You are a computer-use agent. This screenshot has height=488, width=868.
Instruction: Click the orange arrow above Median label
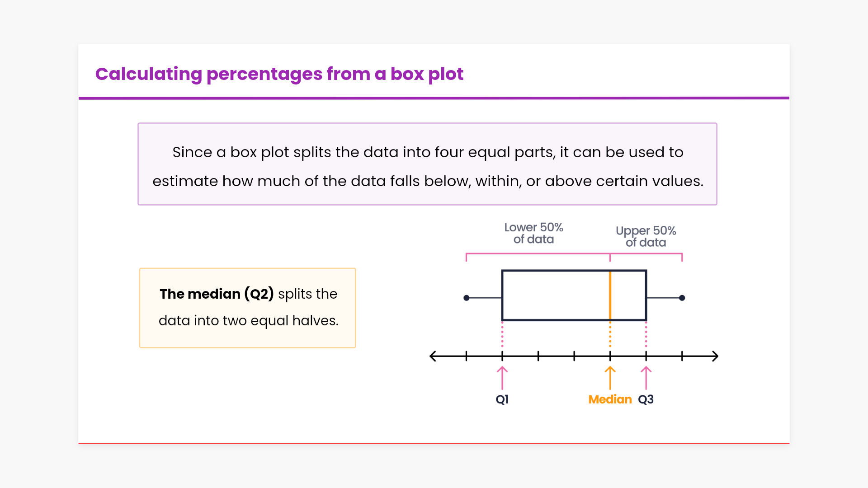[x=610, y=378]
